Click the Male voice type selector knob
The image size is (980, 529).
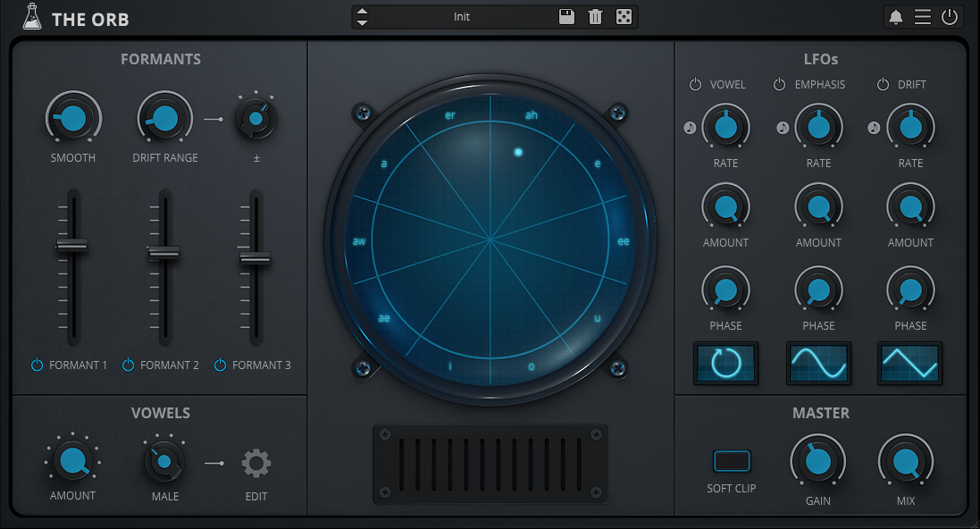click(x=164, y=462)
